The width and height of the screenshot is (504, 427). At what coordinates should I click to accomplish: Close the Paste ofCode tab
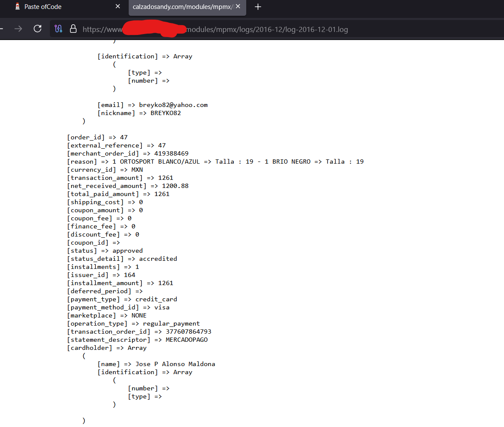118,6
